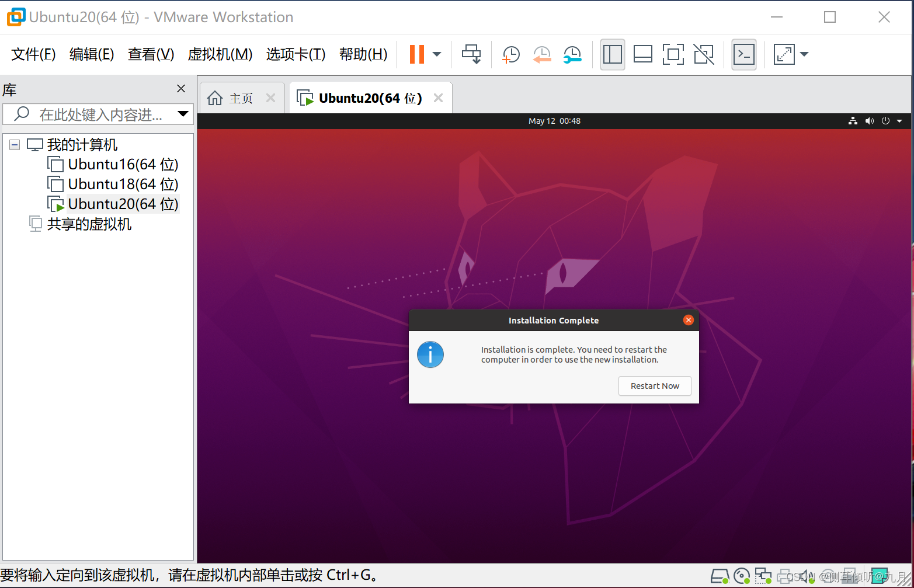Revert the VM to its snapshot
Screen dimensions: 914x588
[542, 54]
